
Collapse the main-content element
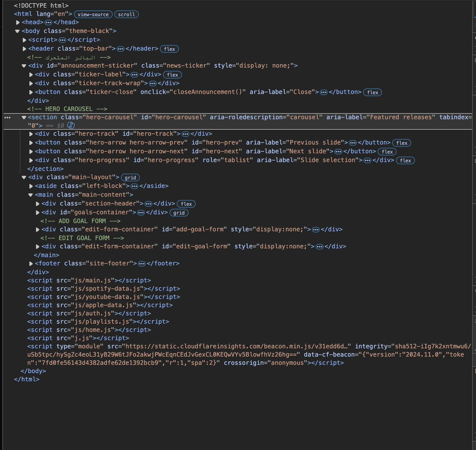(x=31, y=195)
